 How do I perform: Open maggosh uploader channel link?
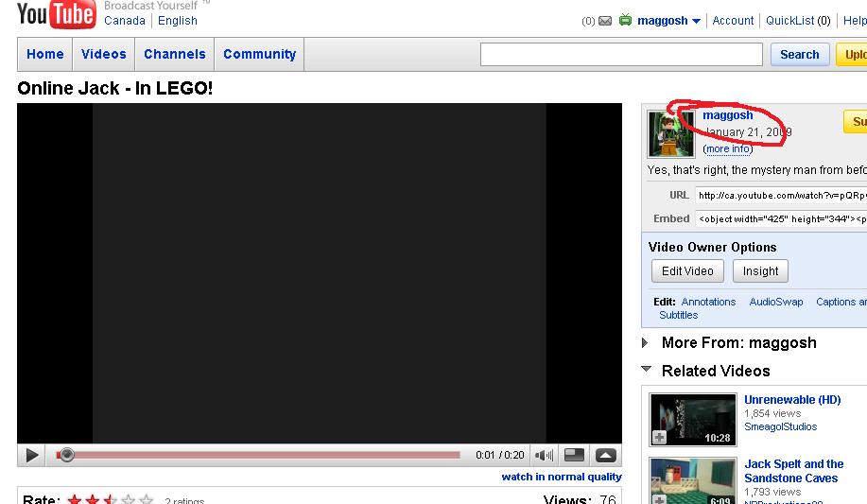[728, 115]
